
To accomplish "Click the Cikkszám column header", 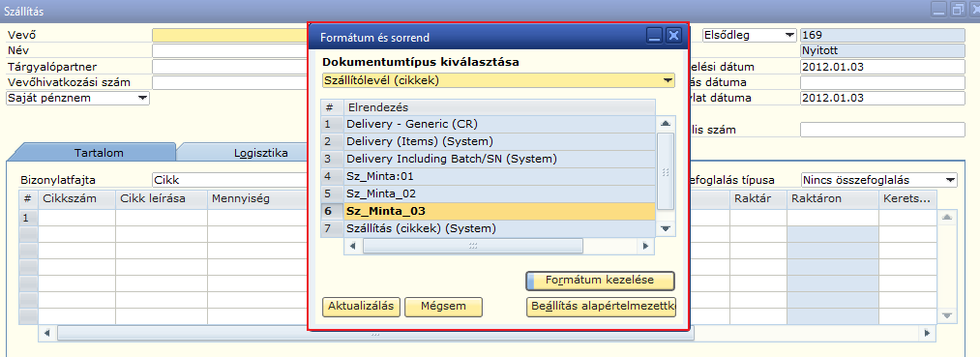I will coord(76,199).
